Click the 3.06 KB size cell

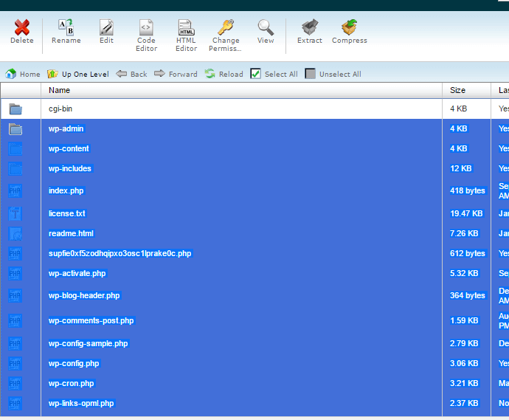[x=464, y=363]
